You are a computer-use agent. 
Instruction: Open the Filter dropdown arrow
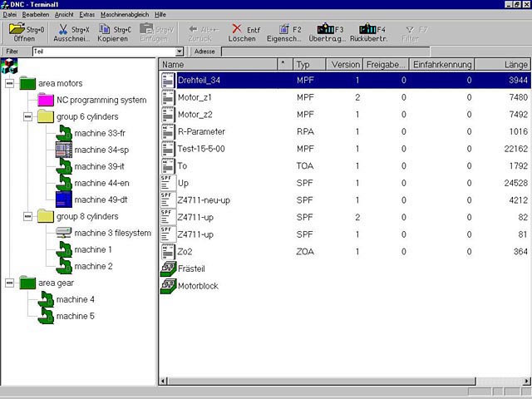[x=180, y=52]
